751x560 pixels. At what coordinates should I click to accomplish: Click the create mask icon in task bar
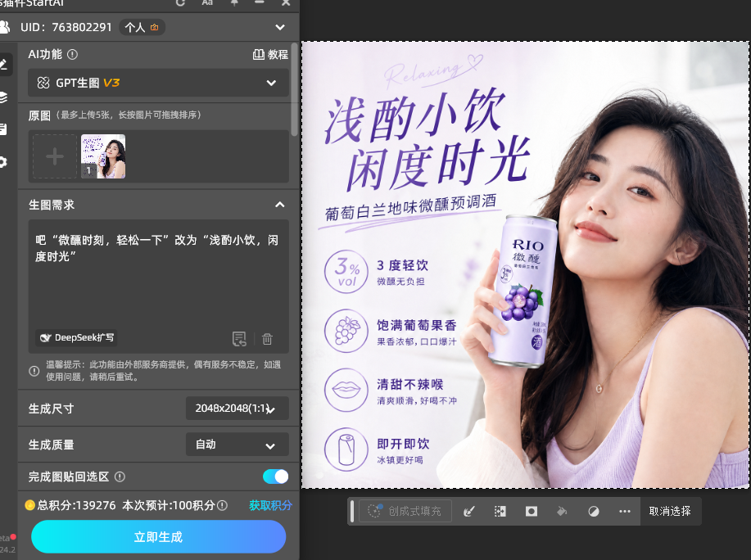click(532, 511)
